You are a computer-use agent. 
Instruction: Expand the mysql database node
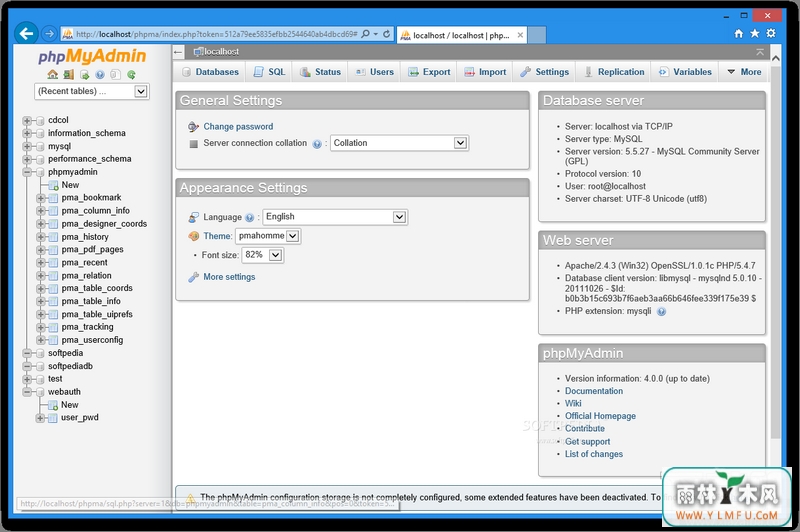tap(27, 146)
